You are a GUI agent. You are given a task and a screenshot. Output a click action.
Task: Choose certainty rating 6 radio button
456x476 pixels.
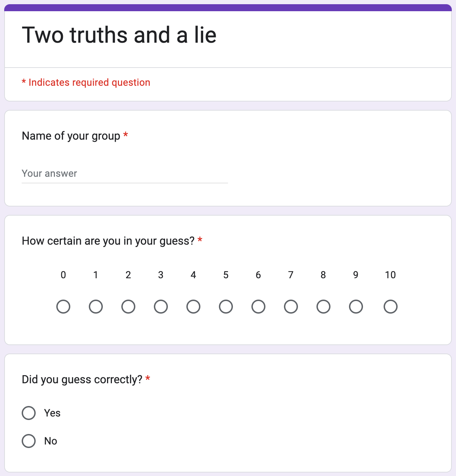[258, 307]
